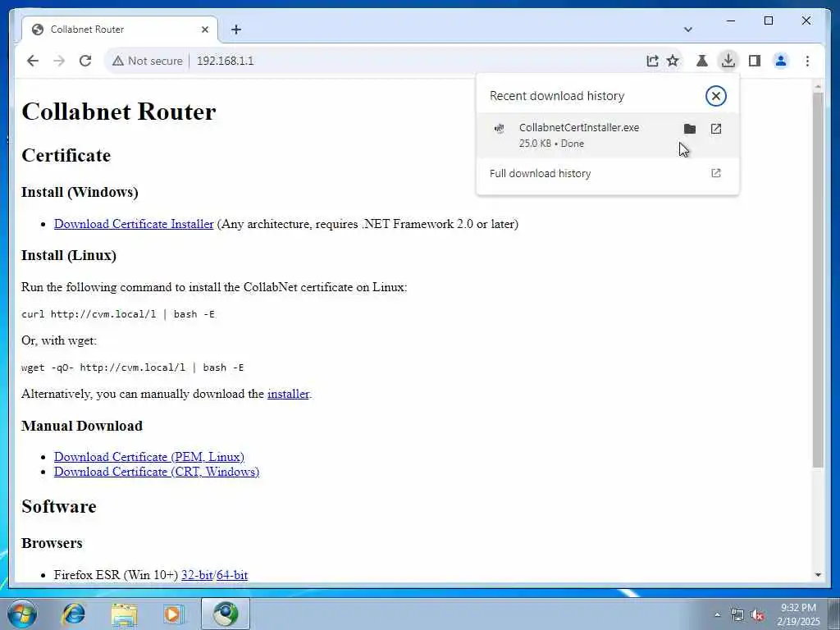
Task: Click the muted volume tray icon
Action: coord(757,615)
